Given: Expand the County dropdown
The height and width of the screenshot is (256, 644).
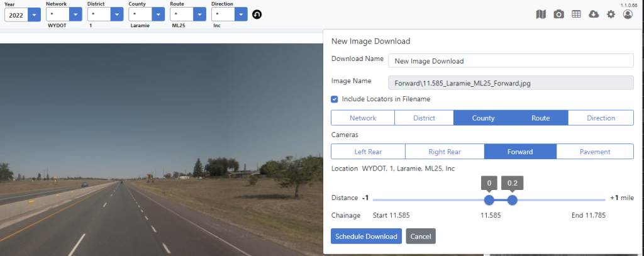Looking at the screenshot, I should [158, 14].
